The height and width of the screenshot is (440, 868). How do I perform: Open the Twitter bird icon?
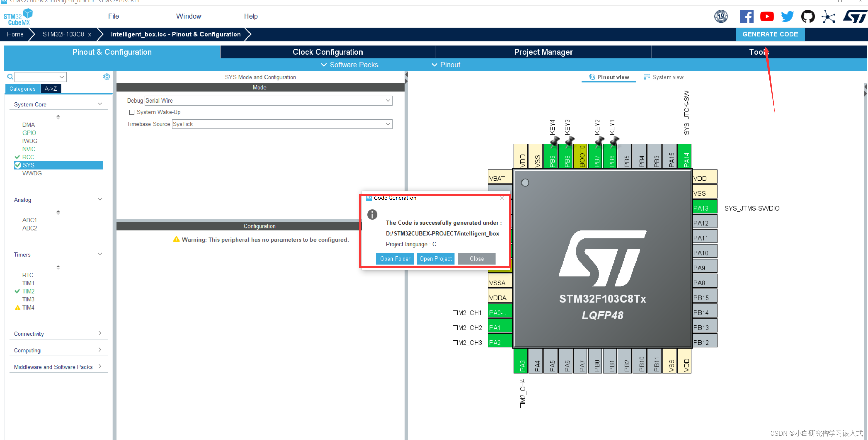787,16
